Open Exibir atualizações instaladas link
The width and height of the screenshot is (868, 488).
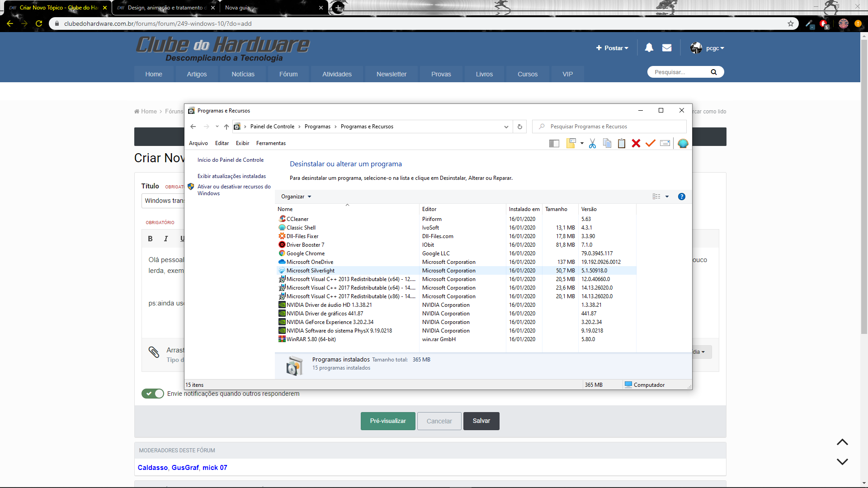pyautogui.click(x=231, y=176)
